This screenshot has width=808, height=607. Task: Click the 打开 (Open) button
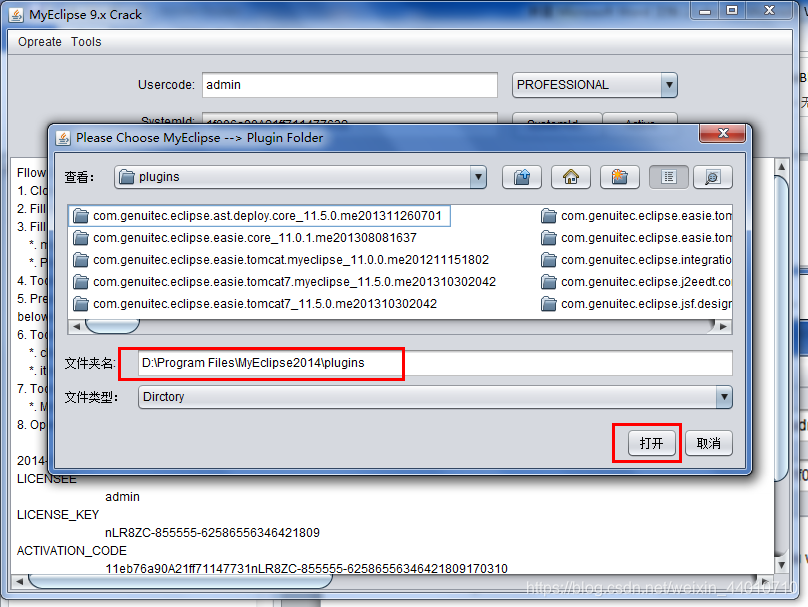(x=651, y=443)
